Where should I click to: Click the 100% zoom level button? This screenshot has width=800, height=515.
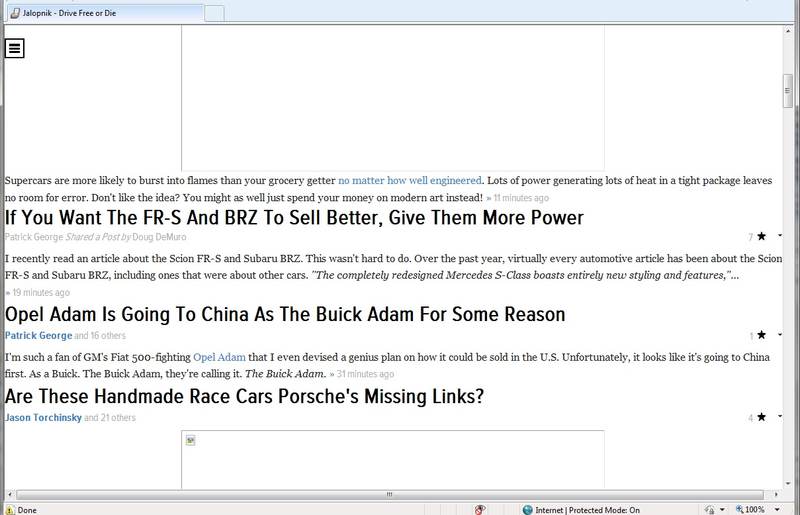point(750,510)
